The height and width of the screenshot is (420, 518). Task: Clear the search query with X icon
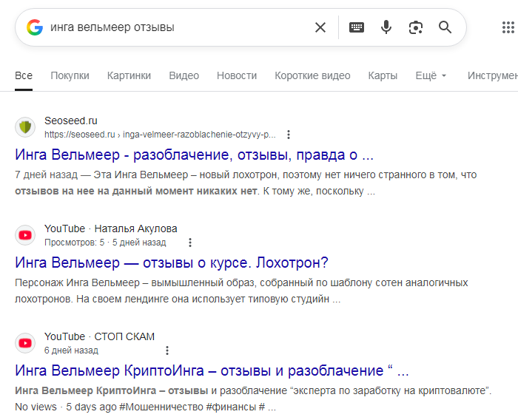click(x=320, y=27)
